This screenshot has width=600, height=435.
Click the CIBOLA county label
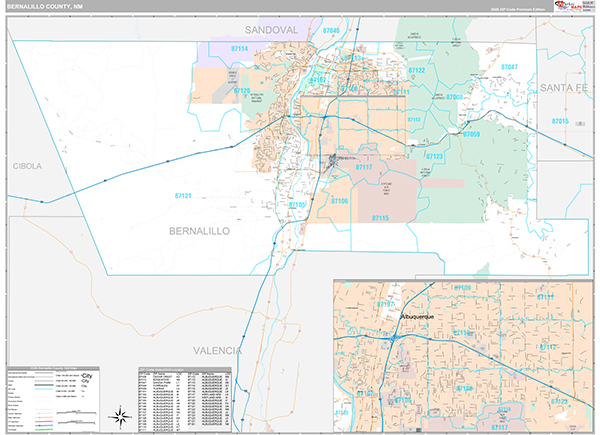click(x=27, y=166)
